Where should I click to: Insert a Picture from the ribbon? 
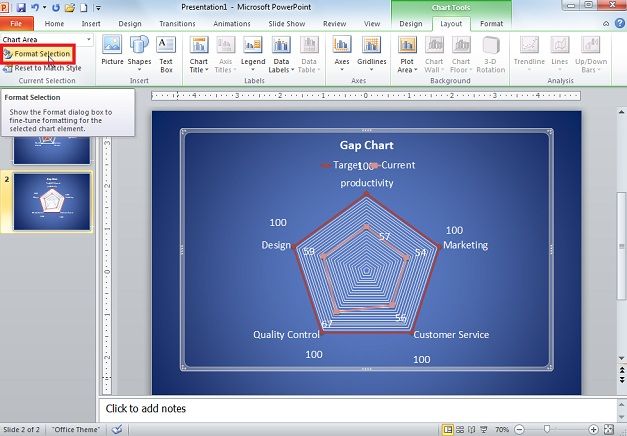112,51
